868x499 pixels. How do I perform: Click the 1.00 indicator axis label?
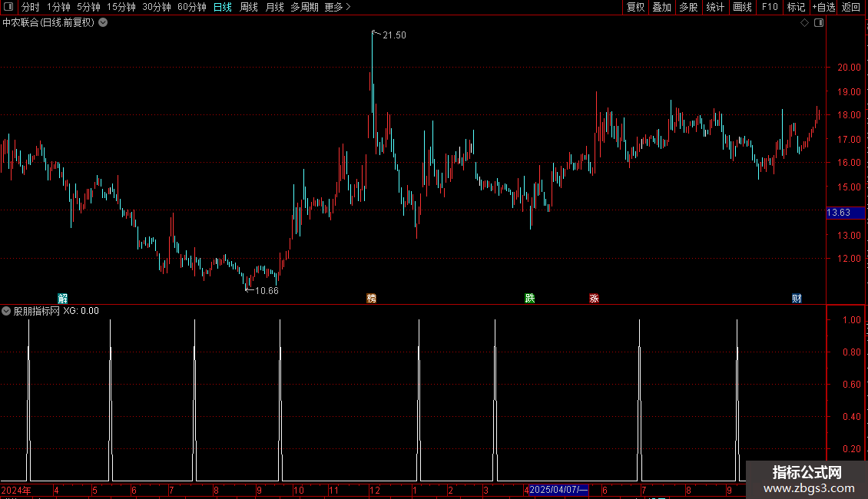[851, 320]
